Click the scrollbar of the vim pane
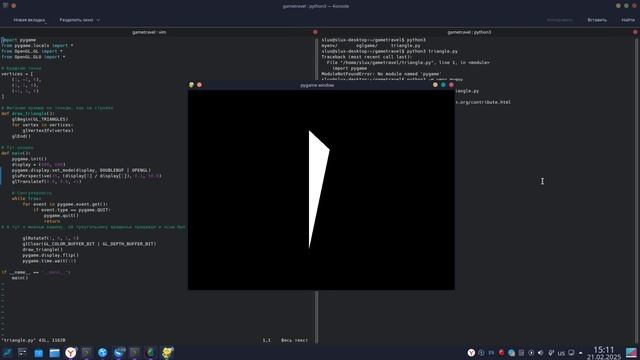640x360 pixels. (x=316, y=190)
